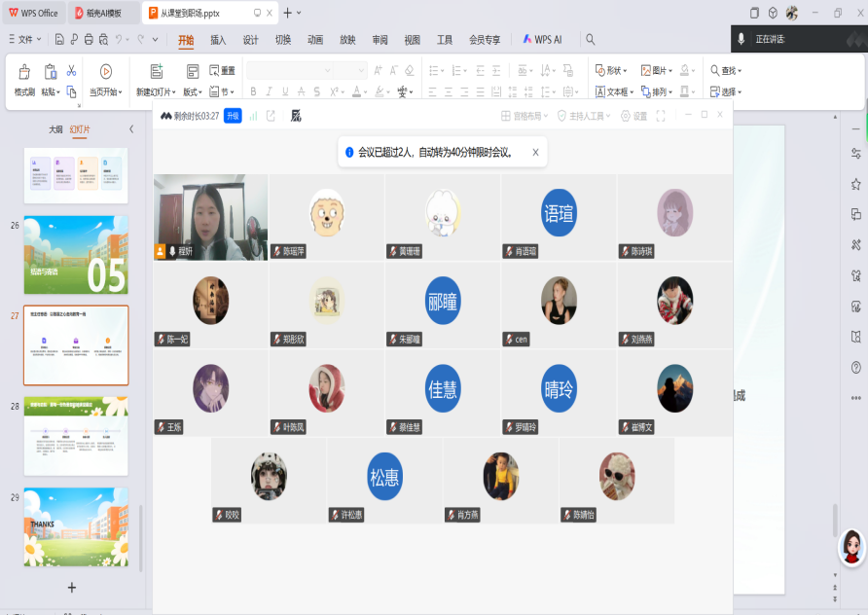Click the full-screen icon in meeting toolbar

pyautogui.click(x=661, y=116)
